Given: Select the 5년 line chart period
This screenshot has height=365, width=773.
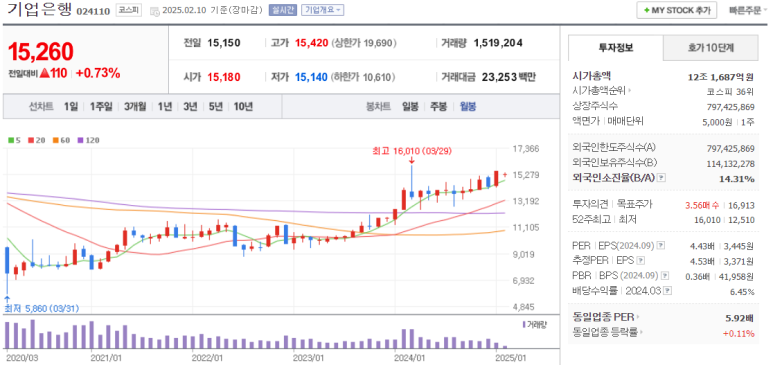Looking at the screenshot, I should point(215,107).
